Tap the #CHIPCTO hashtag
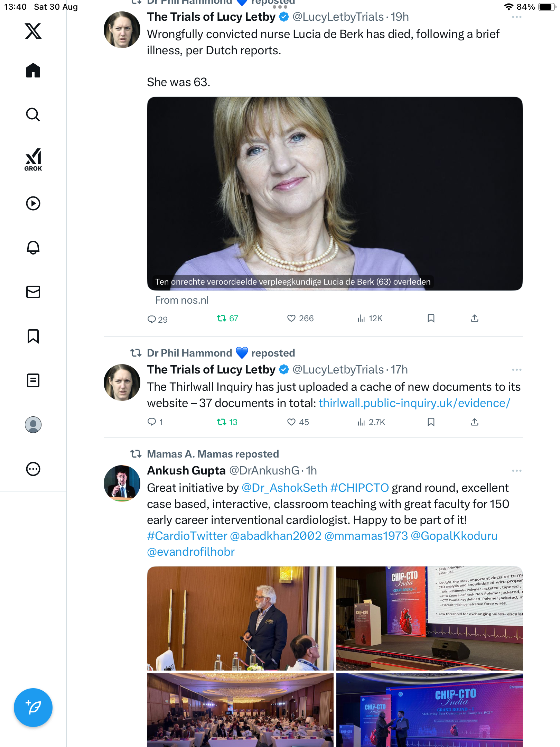The width and height of the screenshot is (560, 747). 360,488
